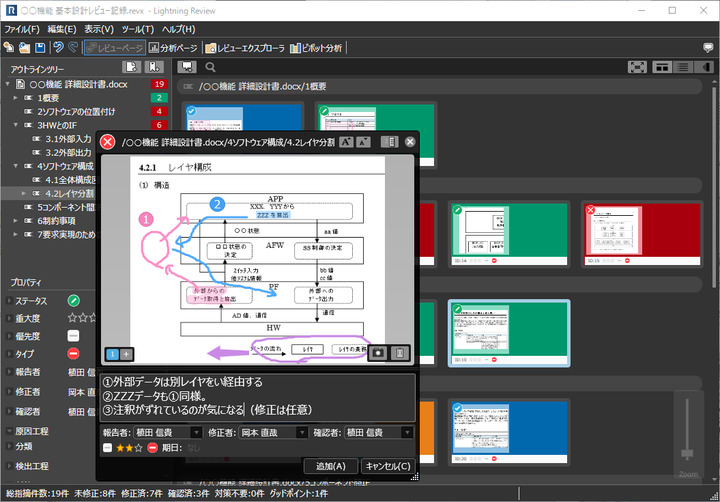
Task: Click the キャンセル(C) button
Action: click(x=386, y=465)
